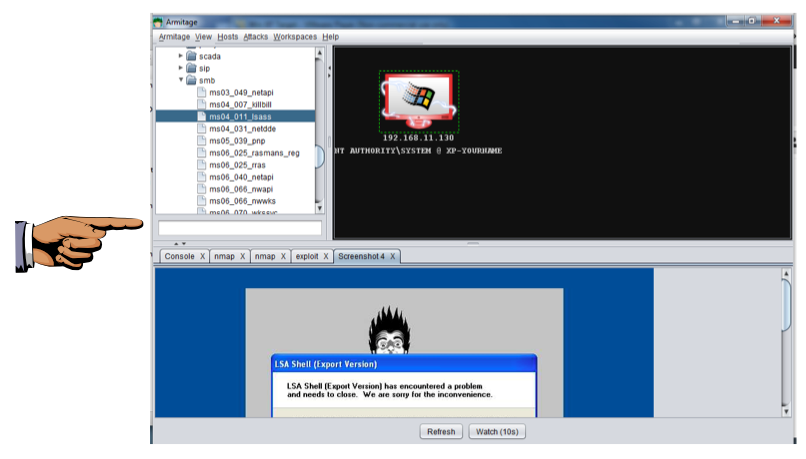The width and height of the screenshot is (806, 459).
Task: Click the ms04_031_netdde tree entry text
Action: point(242,128)
